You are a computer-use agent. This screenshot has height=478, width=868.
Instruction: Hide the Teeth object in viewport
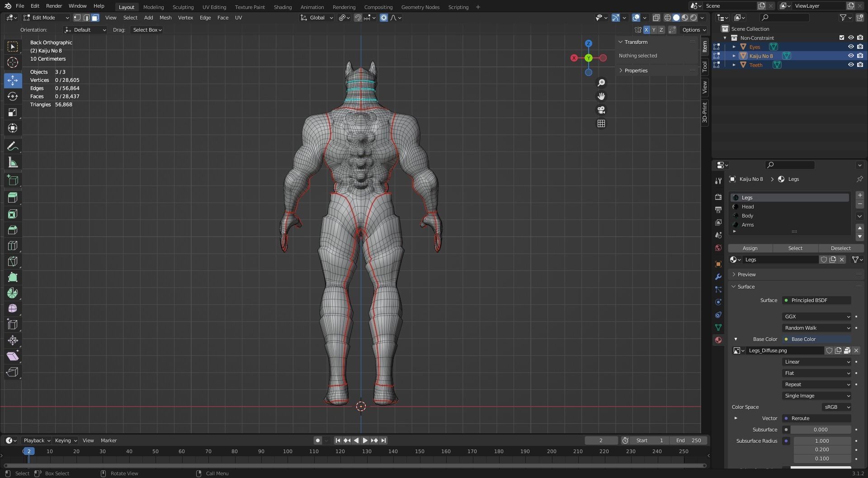pos(851,65)
